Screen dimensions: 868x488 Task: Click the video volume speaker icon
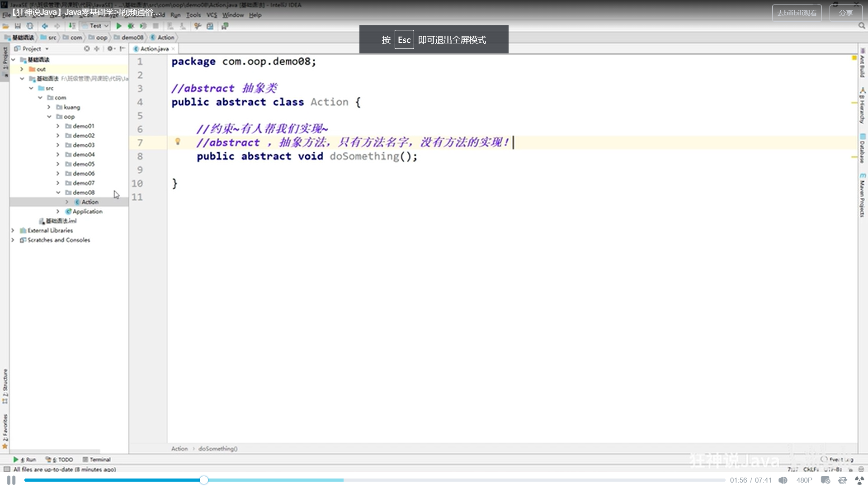click(783, 480)
